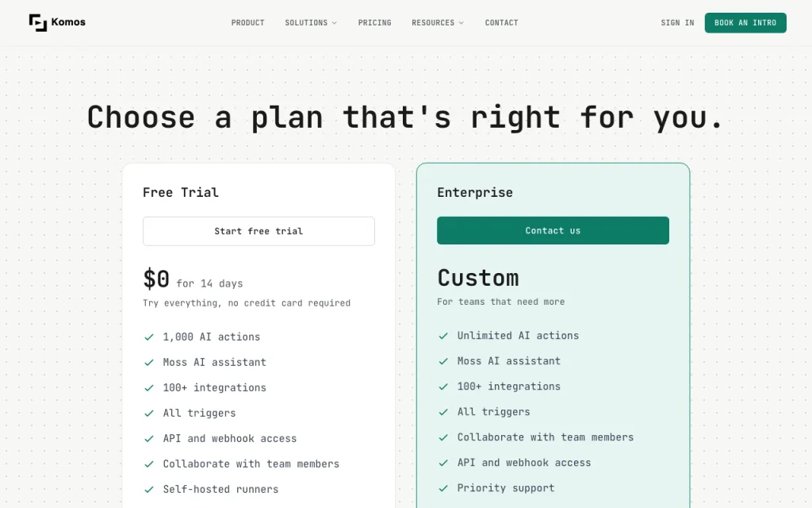The height and width of the screenshot is (508, 812).
Task: Click checkmark beside "1,000 AI actions"
Action: tap(149, 337)
